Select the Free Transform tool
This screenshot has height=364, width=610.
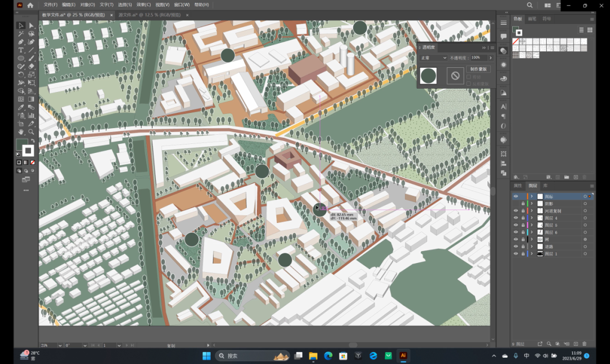pos(31,83)
